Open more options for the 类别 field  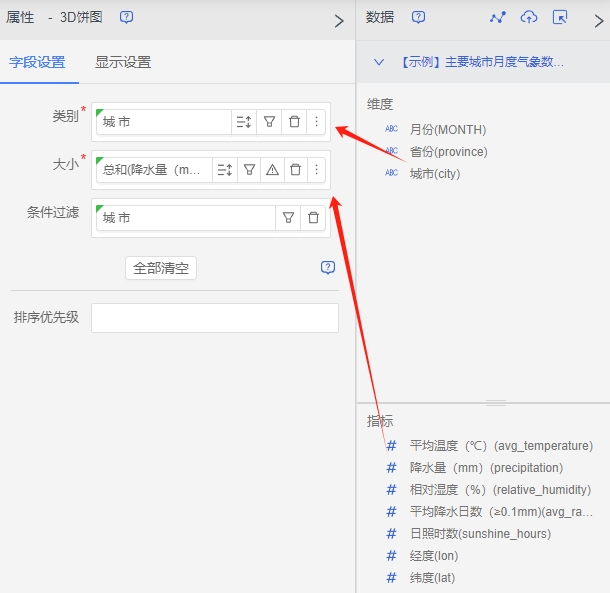[x=317, y=121]
